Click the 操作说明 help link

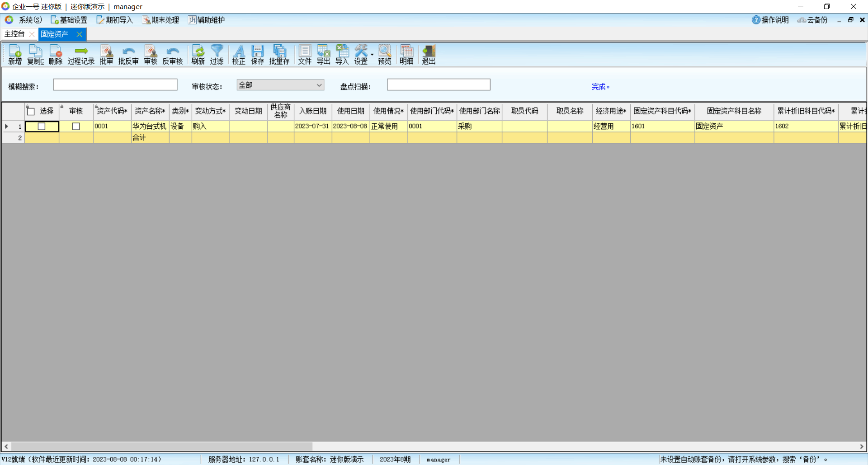coord(770,20)
